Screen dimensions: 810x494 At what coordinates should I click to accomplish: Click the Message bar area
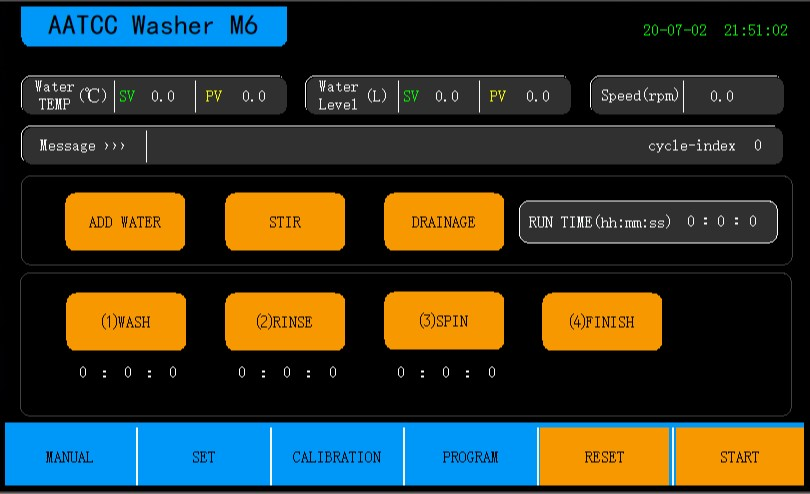tap(402, 146)
